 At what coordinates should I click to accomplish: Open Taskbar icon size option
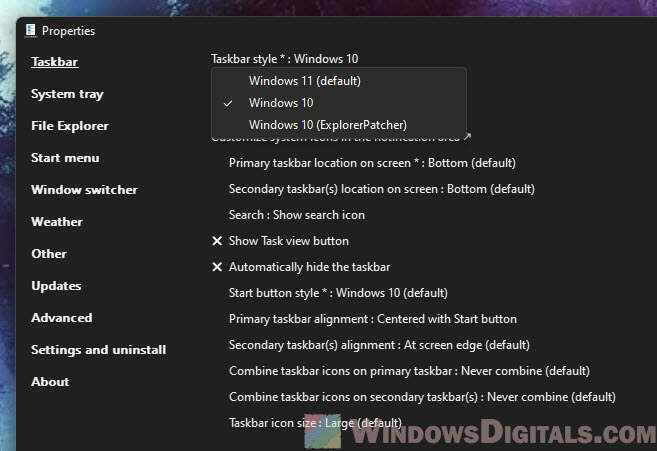point(315,423)
